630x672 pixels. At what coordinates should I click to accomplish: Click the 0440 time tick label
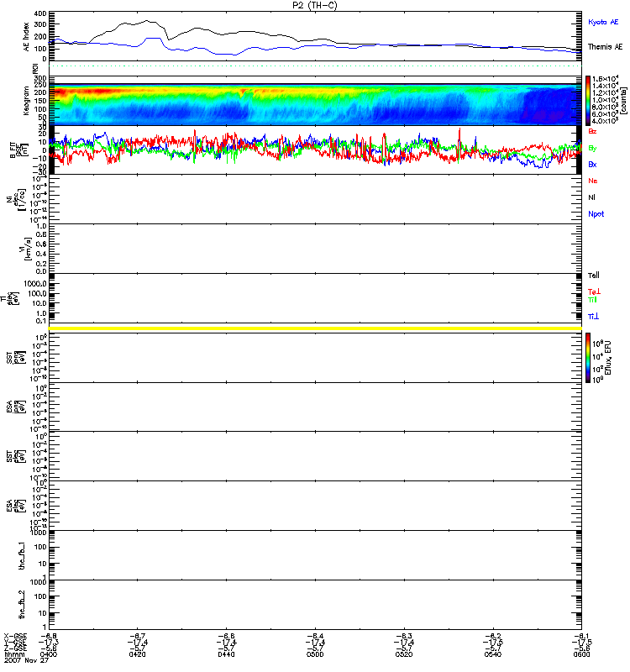[226, 654]
